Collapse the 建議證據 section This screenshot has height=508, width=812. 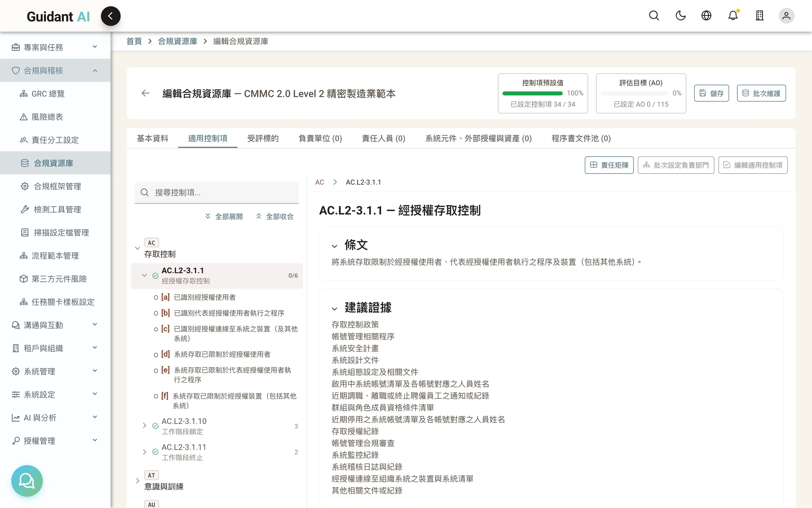point(335,308)
